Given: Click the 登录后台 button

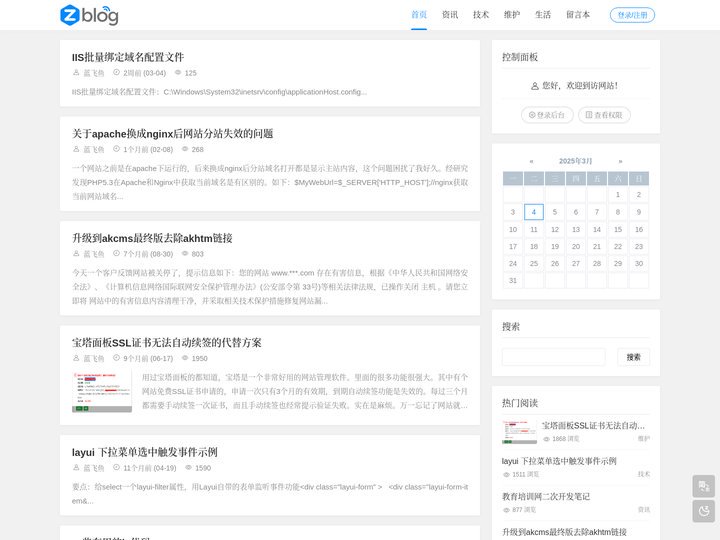Looking at the screenshot, I should point(547,115).
